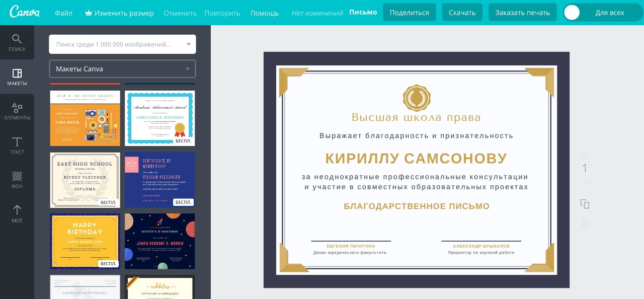Image resolution: width=644 pixels, height=299 pixels.
Task: Click the Скачать button
Action: click(x=462, y=13)
